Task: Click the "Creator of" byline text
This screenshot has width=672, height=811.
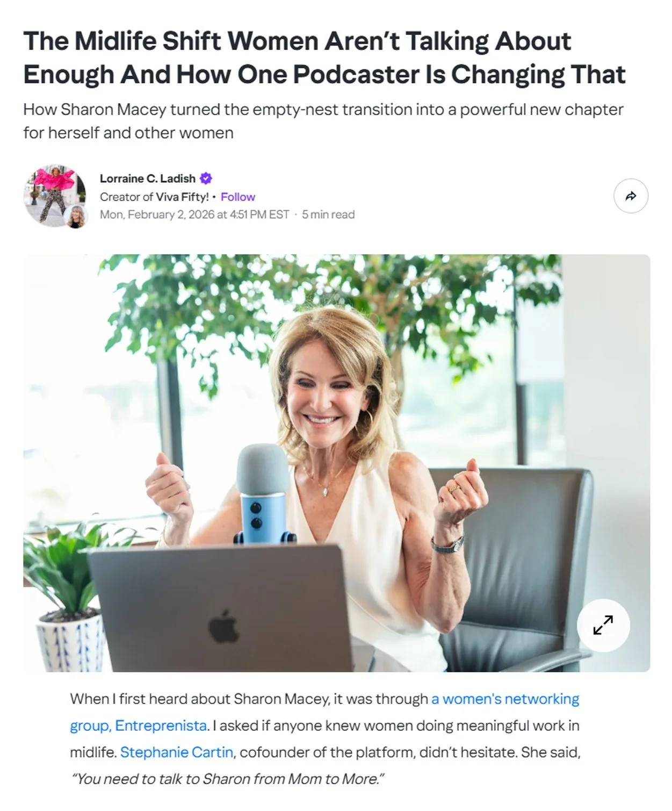Action: click(x=127, y=197)
